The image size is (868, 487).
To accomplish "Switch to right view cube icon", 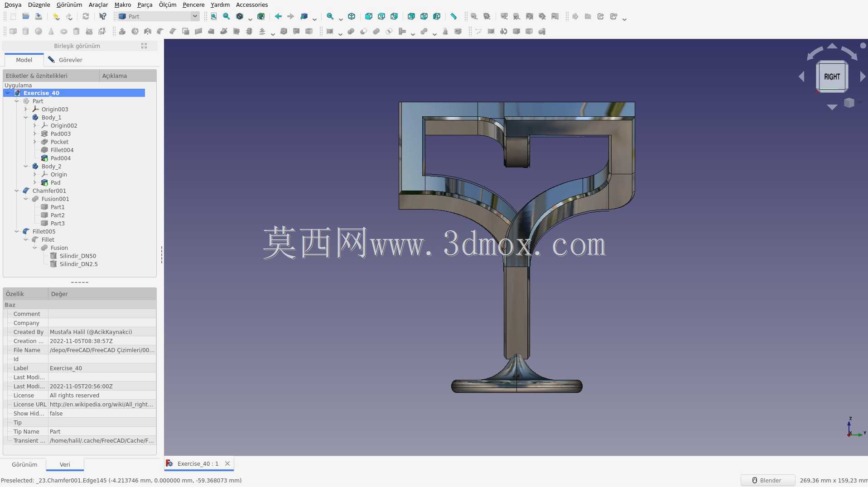I will tap(394, 16).
